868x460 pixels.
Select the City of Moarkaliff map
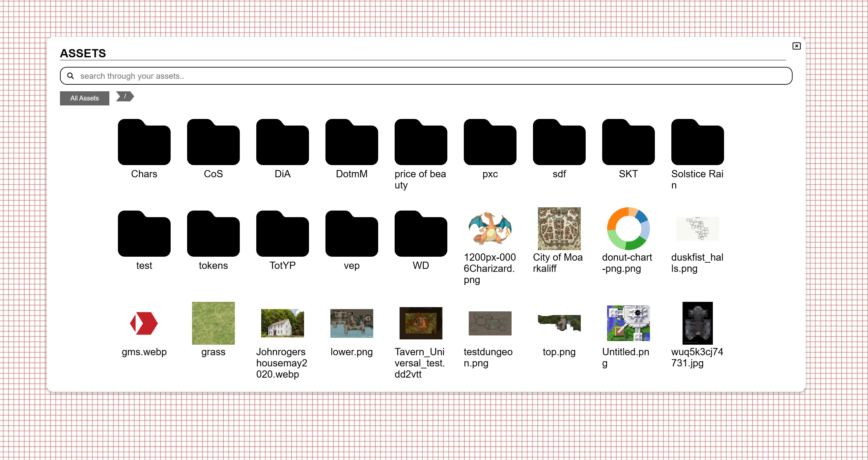pyautogui.click(x=559, y=228)
